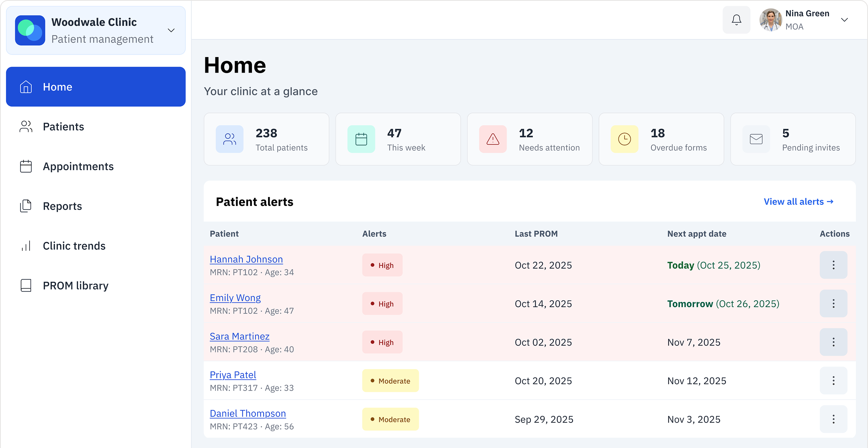Open the Nina Green profile dropdown
Screen dimensions: 868x448
pyautogui.click(x=844, y=19)
